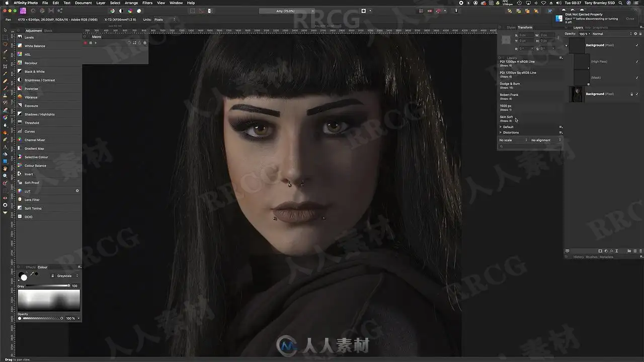Select the Crop tool
The width and height of the screenshot is (644, 362).
tap(5, 66)
